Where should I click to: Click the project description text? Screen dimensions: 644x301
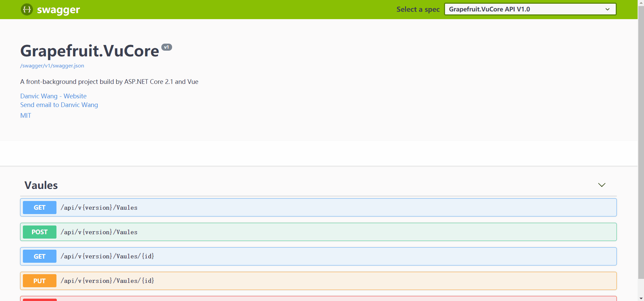[109, 82]
